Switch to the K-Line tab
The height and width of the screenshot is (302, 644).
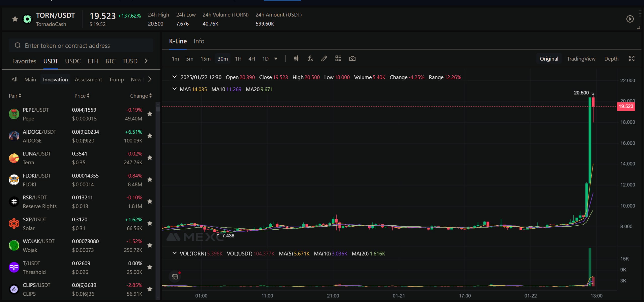click(178, 41)
